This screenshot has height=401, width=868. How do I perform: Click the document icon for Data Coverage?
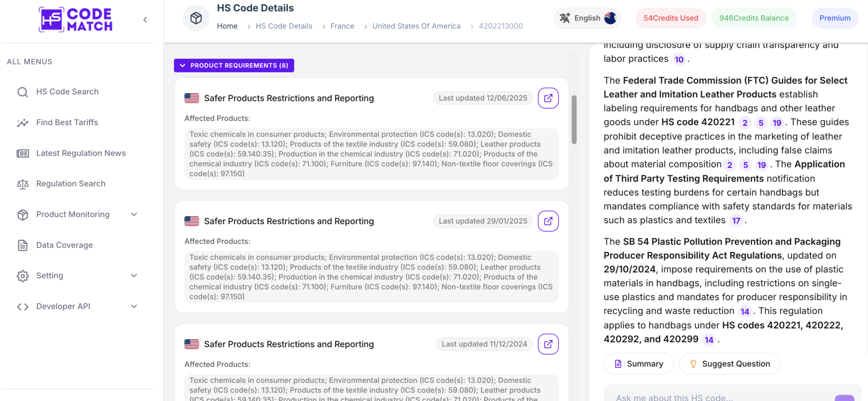[22, 245]
